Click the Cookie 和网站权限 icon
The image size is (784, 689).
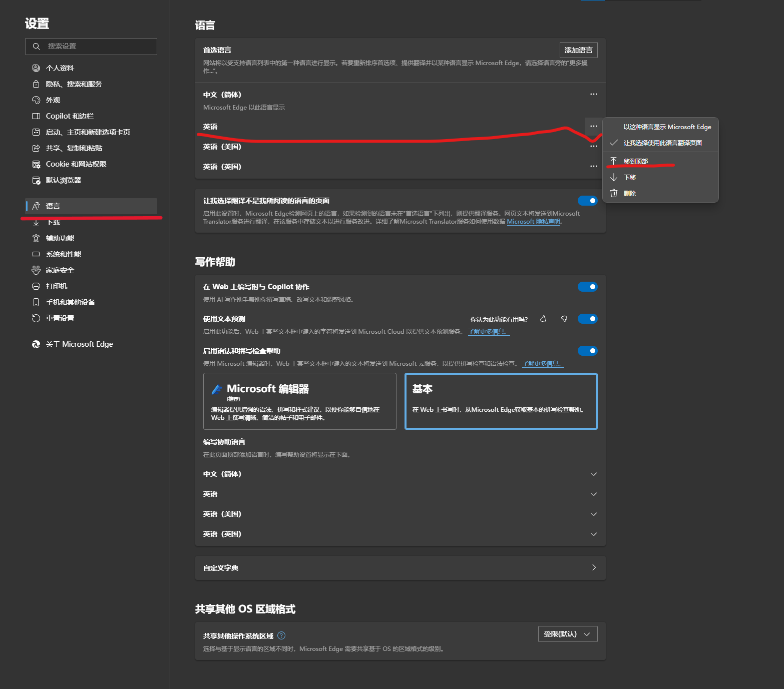(36, 164)
